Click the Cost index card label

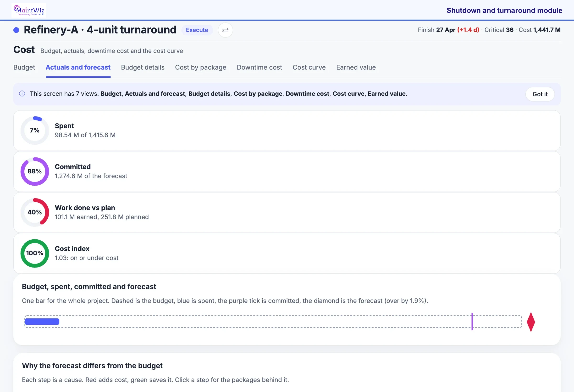coord(72,249)
